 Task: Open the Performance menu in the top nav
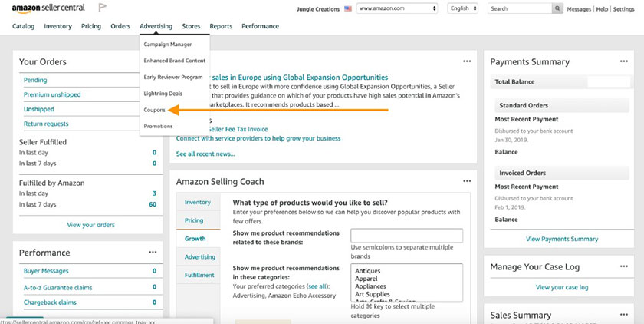coord(260,26)
